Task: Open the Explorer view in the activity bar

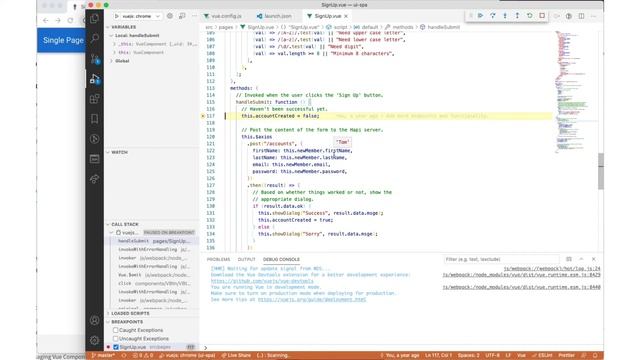Action: (94, 19)
